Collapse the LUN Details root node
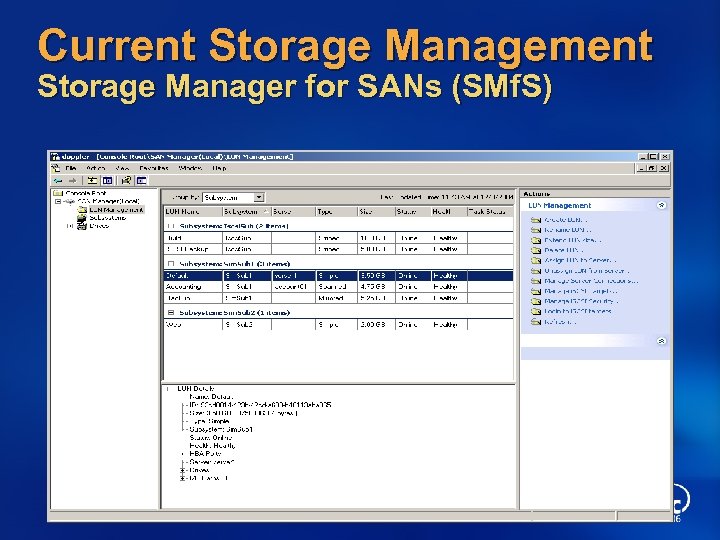 pyautogui.click(x=168, y=388)
